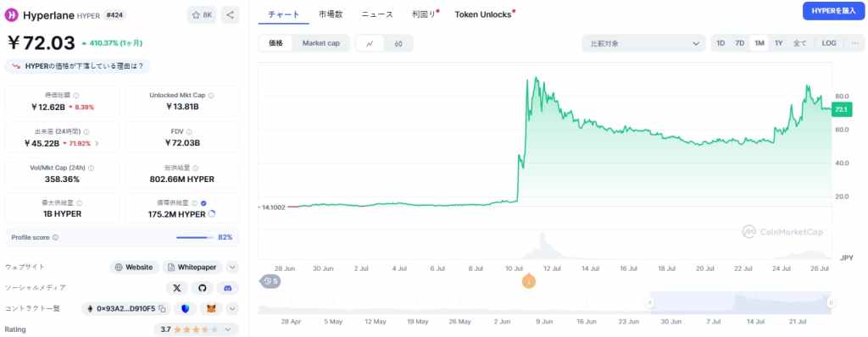Open the GitHub repository icon
The height and width of the screenshot is (337, 868).
(x=202, y=288)
